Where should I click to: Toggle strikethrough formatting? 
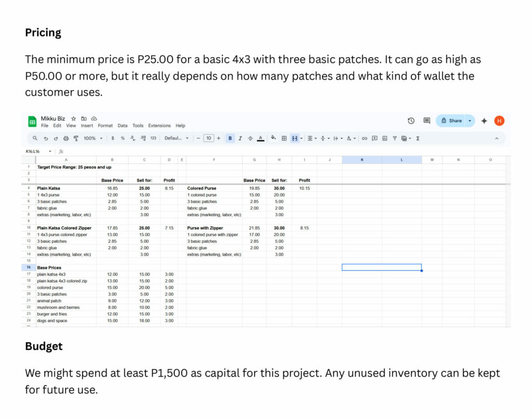[250, 138]
